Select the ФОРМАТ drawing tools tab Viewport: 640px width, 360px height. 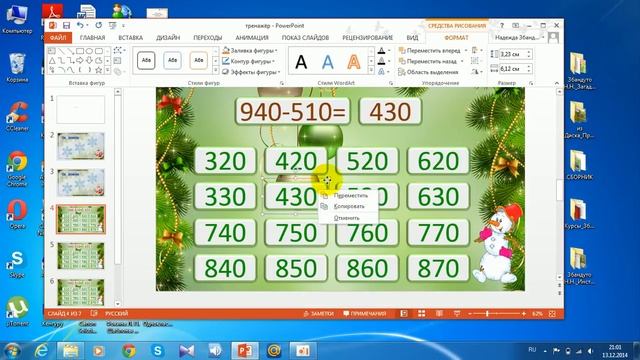[456, 38]
